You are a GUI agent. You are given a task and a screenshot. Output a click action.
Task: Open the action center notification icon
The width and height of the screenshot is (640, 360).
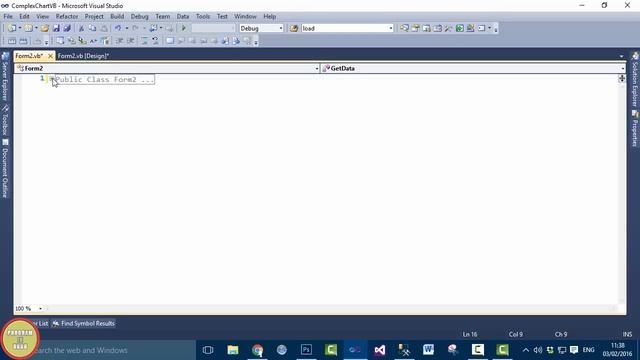click(x=574, y=350)
